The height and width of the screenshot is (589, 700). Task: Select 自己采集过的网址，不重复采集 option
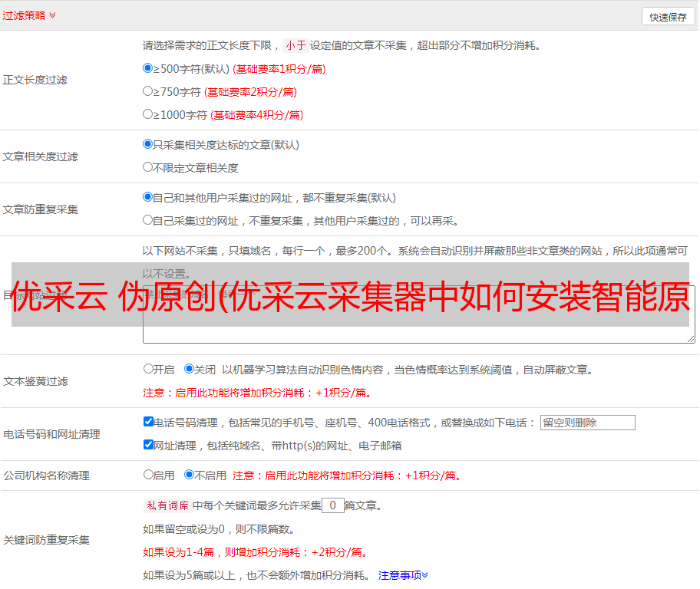click(x=148, y=220)
